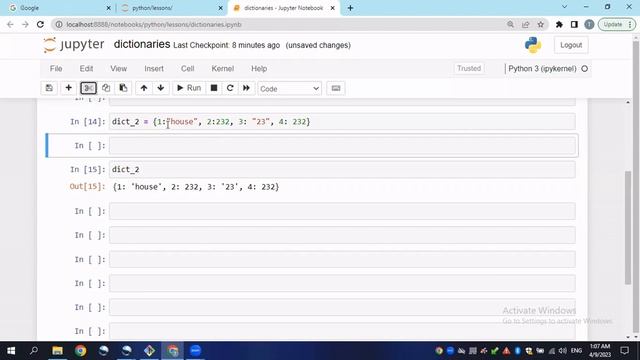Screen dimensions: 640x360
Task: Click the notebook vertical scrollbar
Action: (628, 227)
